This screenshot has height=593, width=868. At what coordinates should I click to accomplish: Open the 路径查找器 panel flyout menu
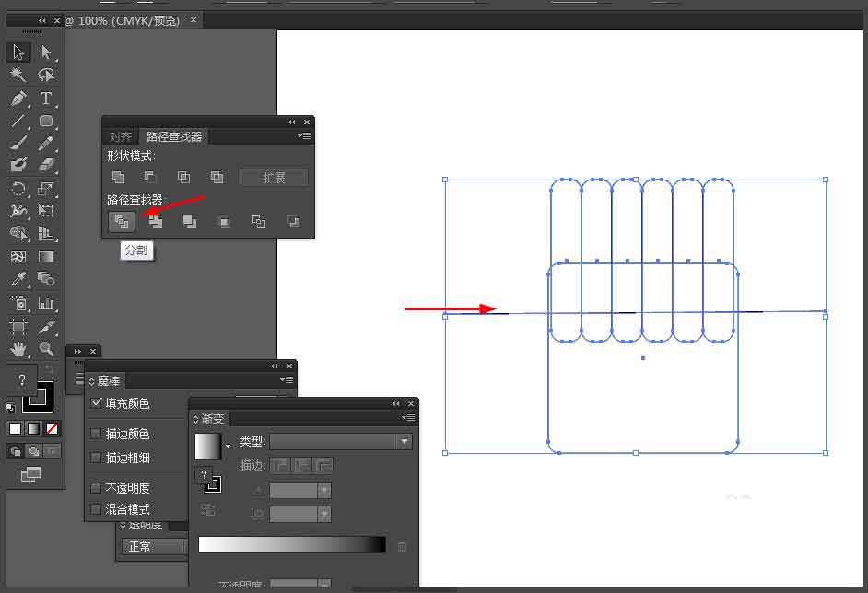[304, 136]
